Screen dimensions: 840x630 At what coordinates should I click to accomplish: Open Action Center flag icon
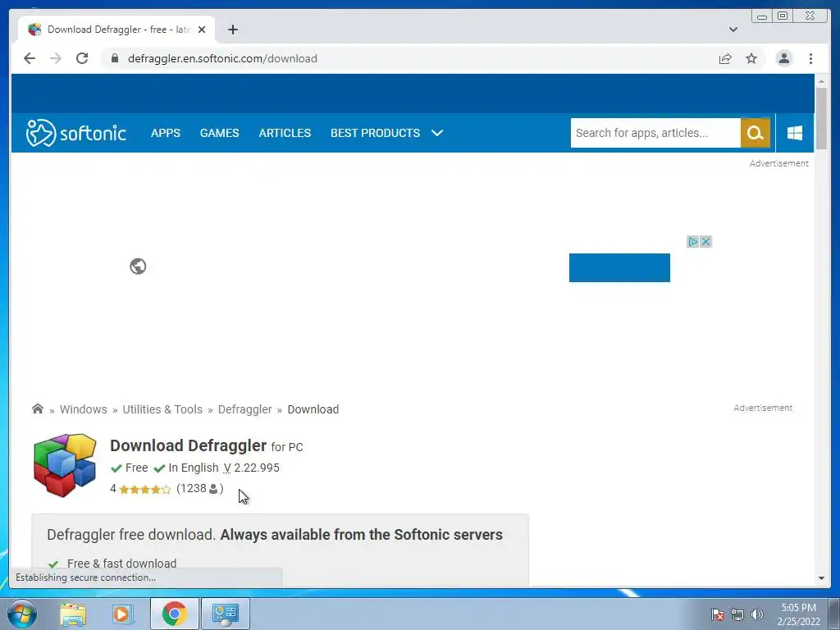click(718, 614)
